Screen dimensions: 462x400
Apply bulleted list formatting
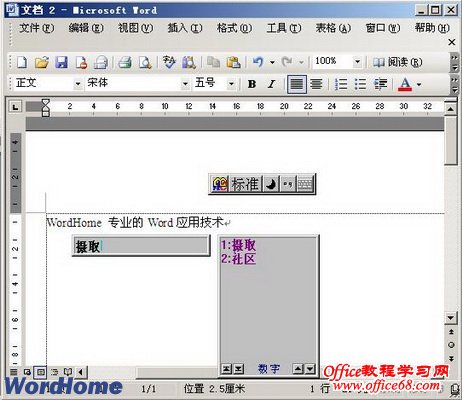pos(360,84)
